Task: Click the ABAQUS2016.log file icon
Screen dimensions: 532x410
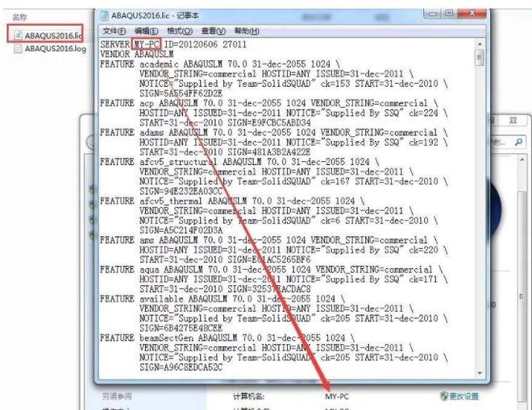Action: click(18, 48)
